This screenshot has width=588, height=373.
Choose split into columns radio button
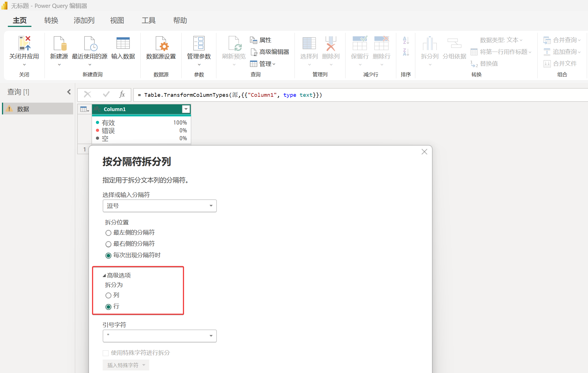coord(109,295)
